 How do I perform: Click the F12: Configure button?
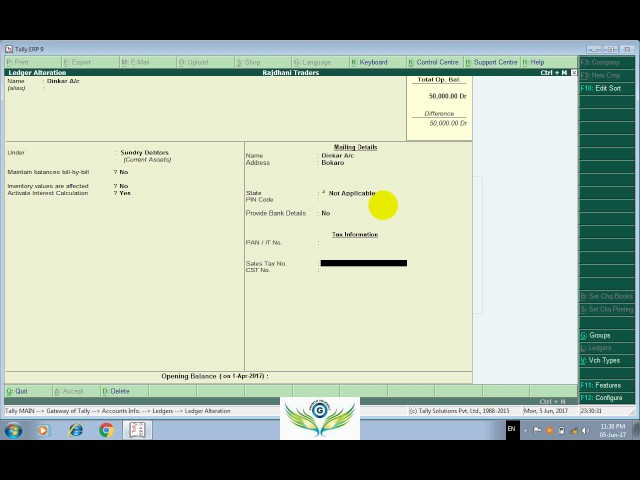click(607, 398)
